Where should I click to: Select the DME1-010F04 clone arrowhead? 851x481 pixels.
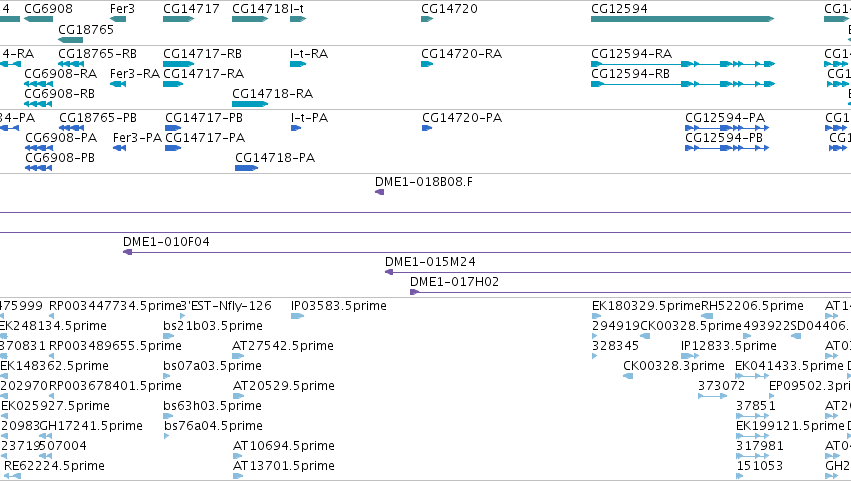pyautogui.click(x=128, y=252)
